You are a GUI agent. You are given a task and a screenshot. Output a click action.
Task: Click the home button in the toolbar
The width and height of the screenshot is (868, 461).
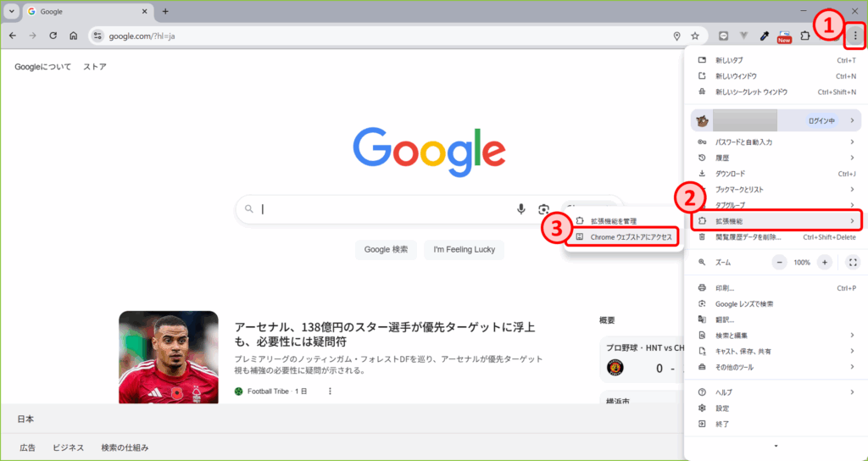click(74, 36)
